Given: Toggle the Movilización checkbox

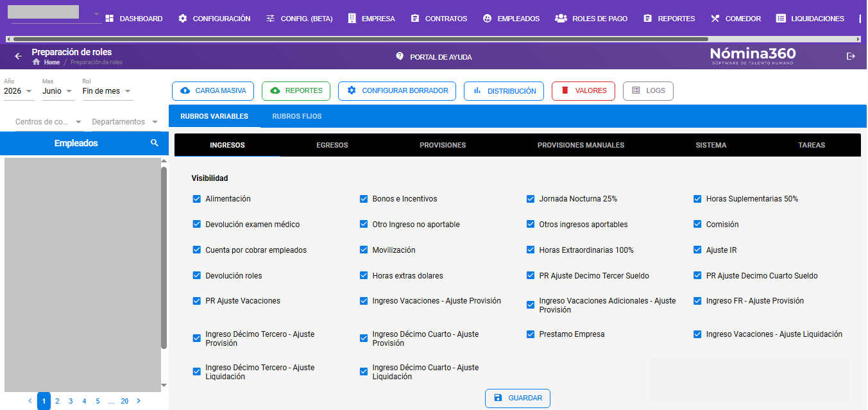Looking at the screenshot, I should tap(364, 250).
